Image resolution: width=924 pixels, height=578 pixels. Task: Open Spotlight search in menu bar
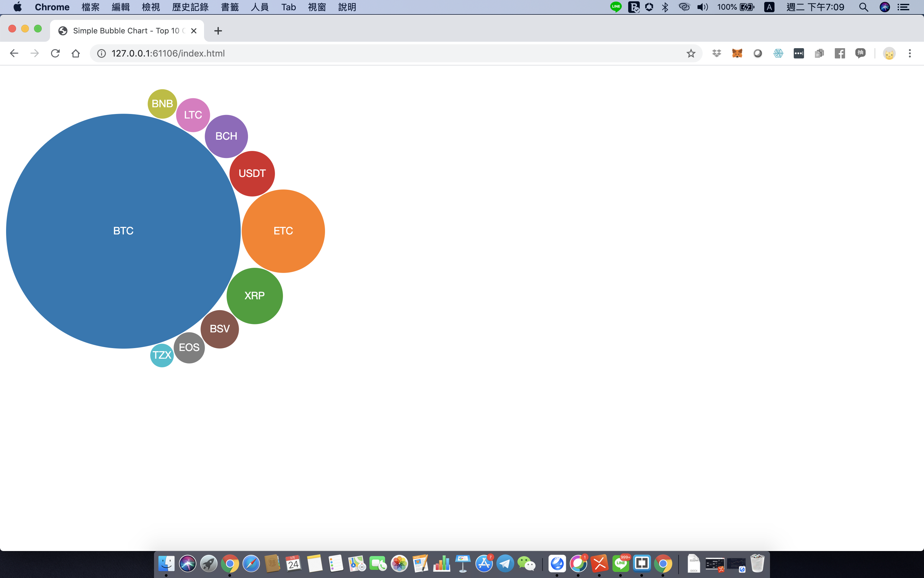(x=864, y=7)
